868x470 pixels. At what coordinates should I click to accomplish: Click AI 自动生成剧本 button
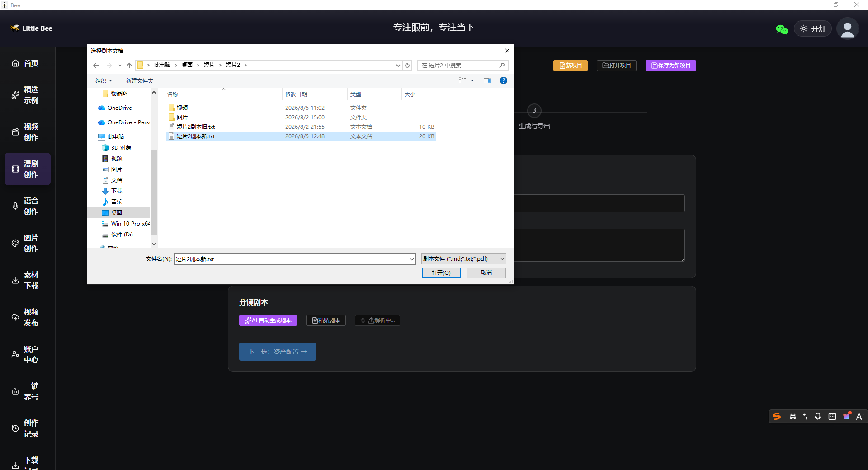coord(268,320)
